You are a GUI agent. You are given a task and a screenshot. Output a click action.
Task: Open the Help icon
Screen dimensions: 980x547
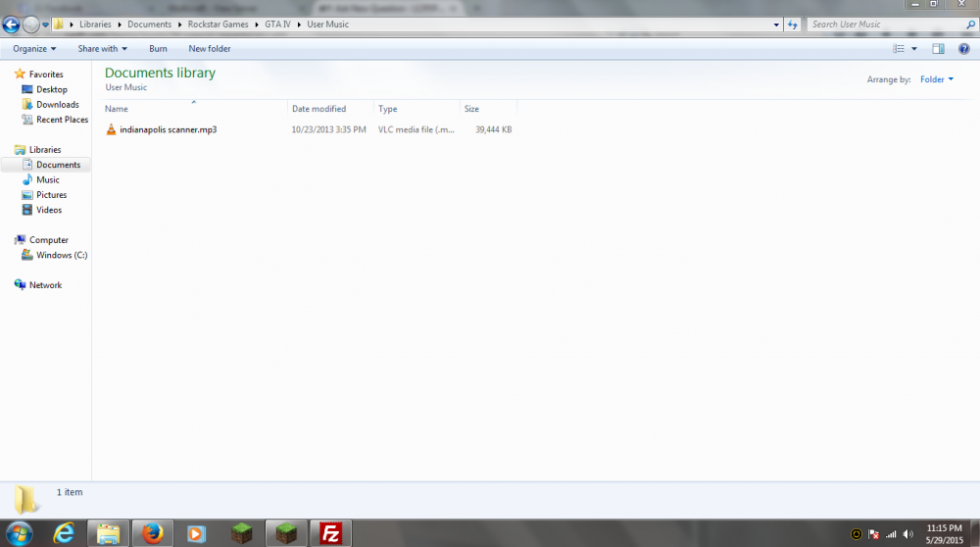coord(963,49)
